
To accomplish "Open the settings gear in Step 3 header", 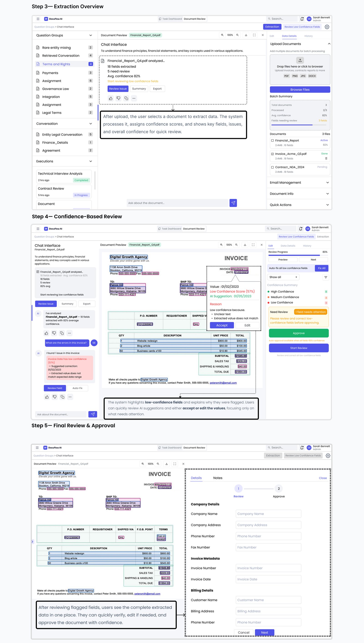I will (327, 27).
